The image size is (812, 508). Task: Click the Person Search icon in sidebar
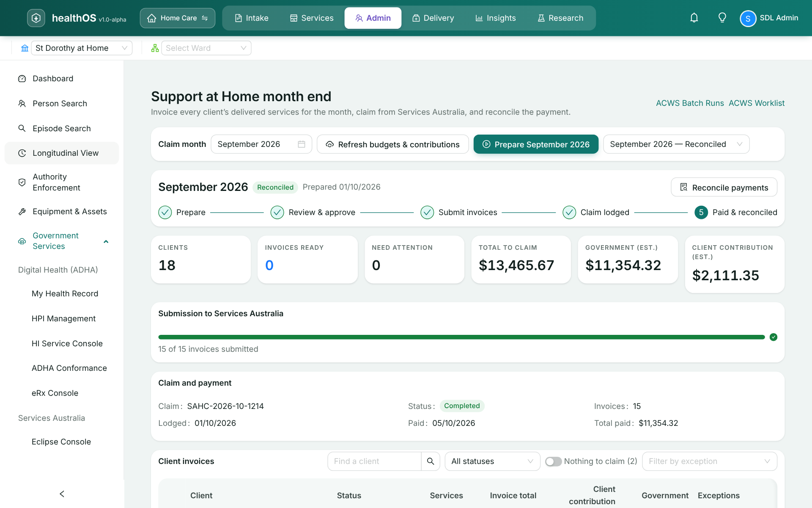pos(22,103)
